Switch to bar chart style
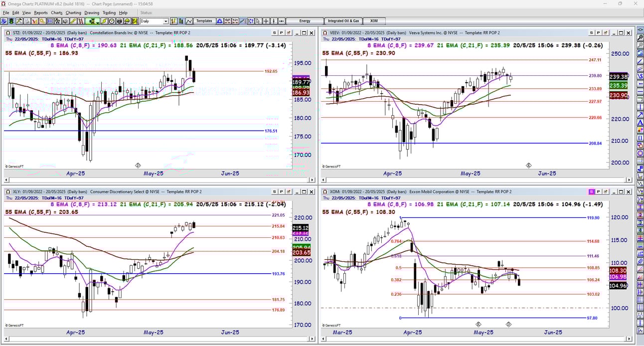Viewport: 644px width, 346px height. click(x=173, y=21)
